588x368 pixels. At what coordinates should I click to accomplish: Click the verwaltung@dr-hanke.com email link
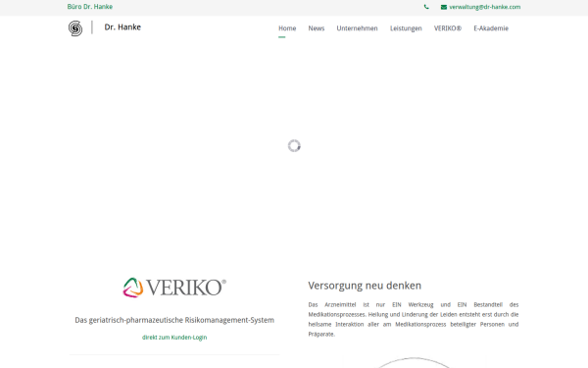tap(484, 7)
